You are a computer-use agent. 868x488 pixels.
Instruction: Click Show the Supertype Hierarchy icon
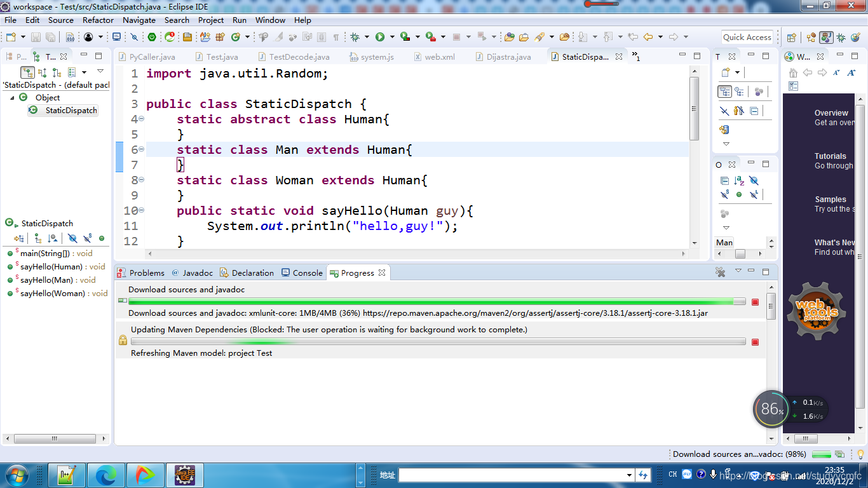[43, 72]
